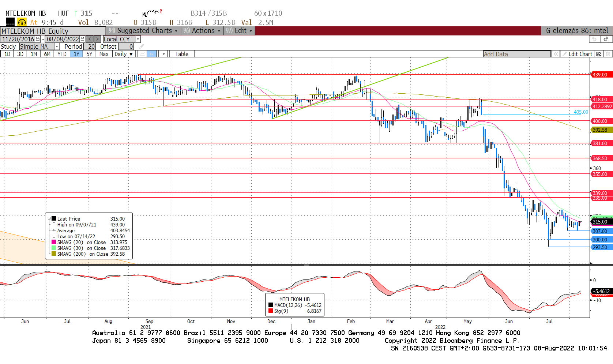Viewport: 613px width, 364px height.
Task: Select the Max range tab
Action: pos(104,54)
